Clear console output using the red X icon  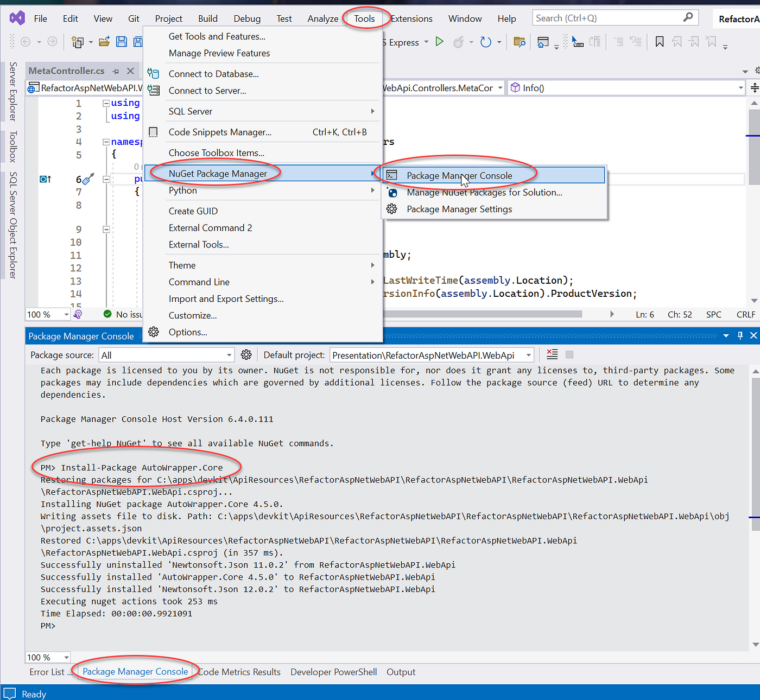tap(552, 354)
